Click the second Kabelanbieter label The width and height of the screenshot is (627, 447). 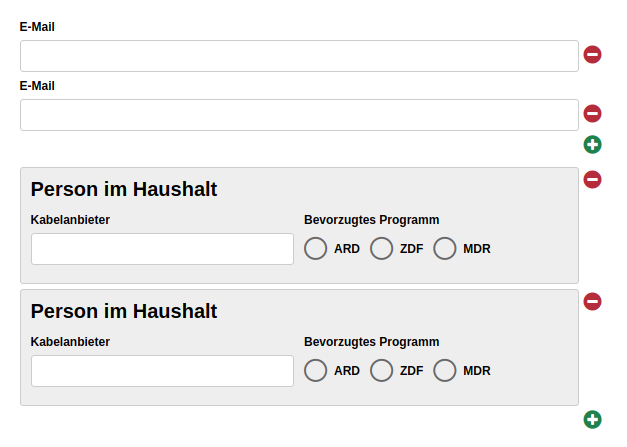[70, 342]
